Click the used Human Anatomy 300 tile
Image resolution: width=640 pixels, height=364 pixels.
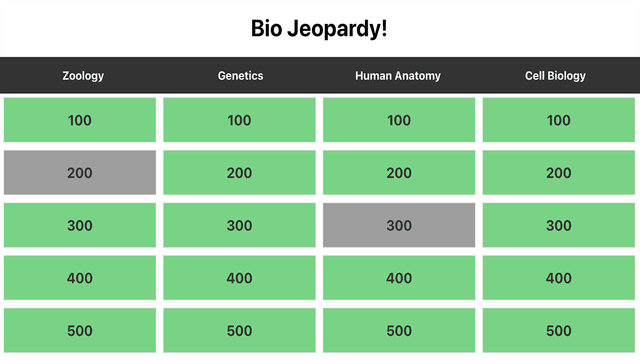click(399, 225)
